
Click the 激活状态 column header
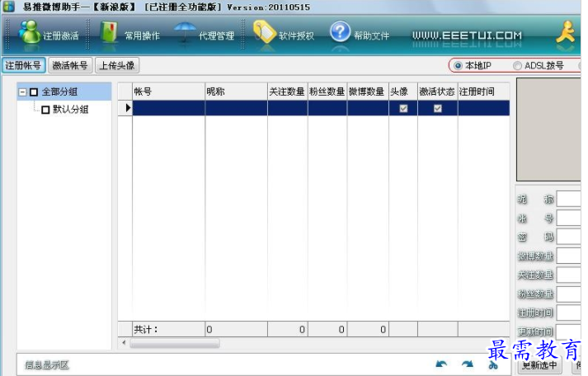click(438, 92)
